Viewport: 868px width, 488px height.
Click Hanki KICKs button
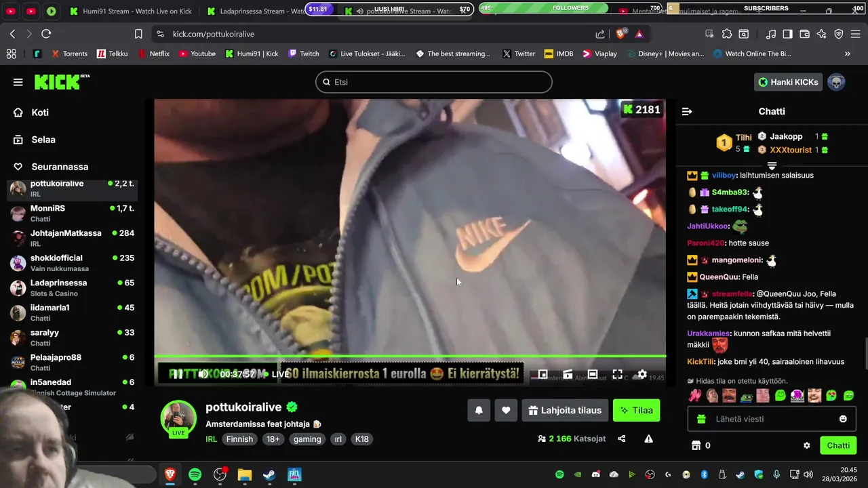pos(788,82)
